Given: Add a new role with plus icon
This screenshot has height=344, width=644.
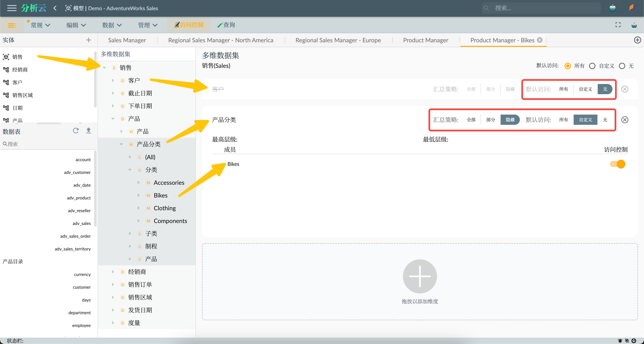Looking at the screenshot, I should (x=637, y=40).
